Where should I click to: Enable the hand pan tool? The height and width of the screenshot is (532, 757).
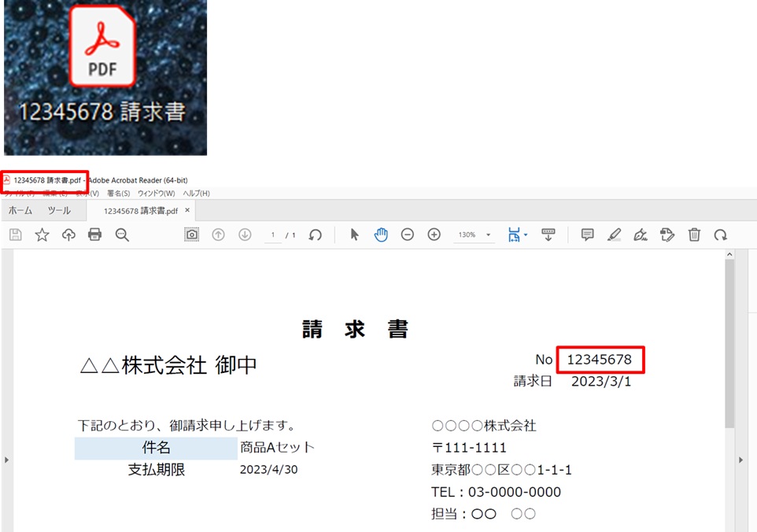[x=381, y=235]
